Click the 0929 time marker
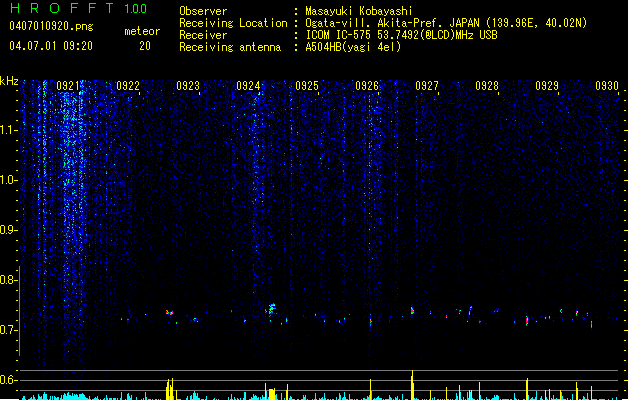Image resolution: width=629 pixels, height=400 pixels. [547, 86]
